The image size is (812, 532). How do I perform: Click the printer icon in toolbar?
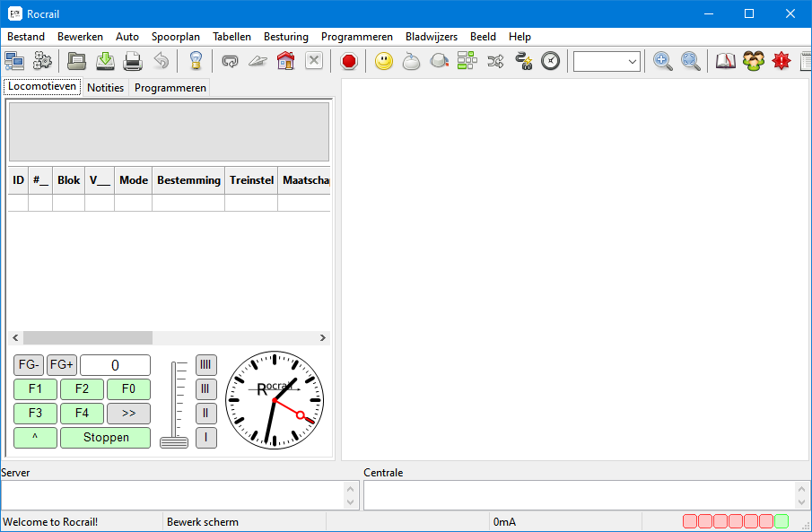pyautogui.click(x=133, y=61)
